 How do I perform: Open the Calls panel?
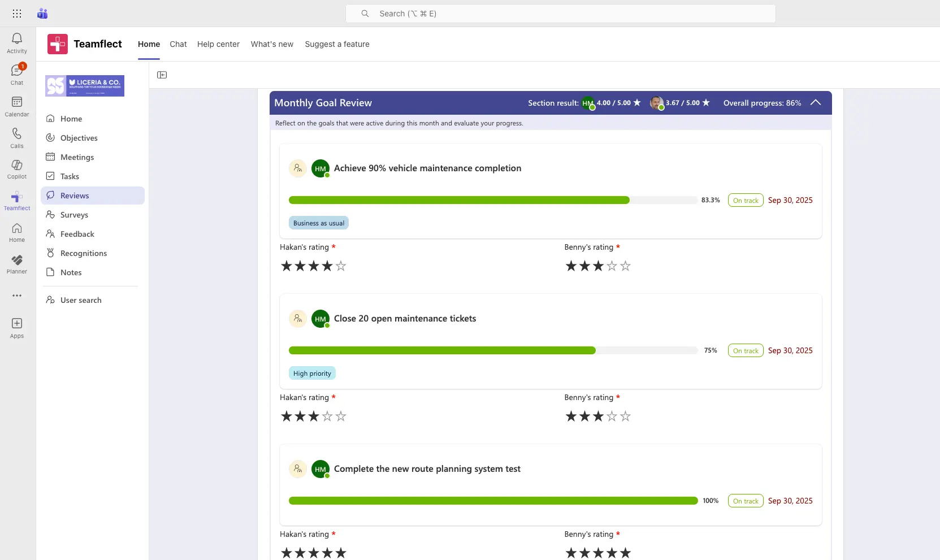pos(16,136)
